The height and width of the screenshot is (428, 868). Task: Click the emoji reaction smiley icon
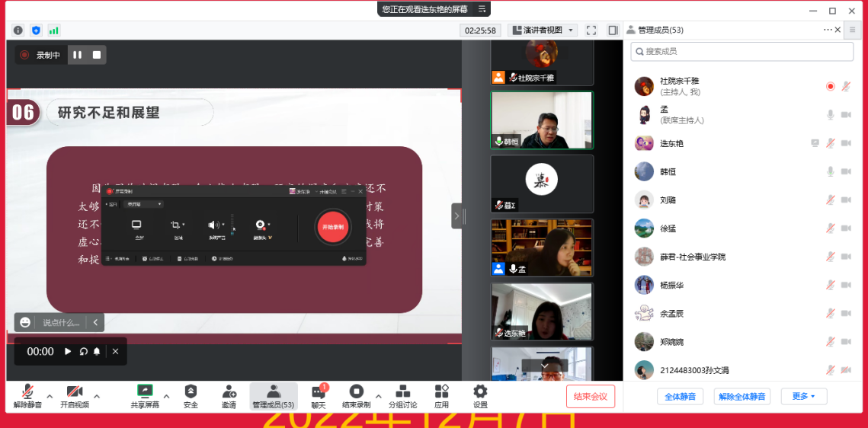click(26, 322)
